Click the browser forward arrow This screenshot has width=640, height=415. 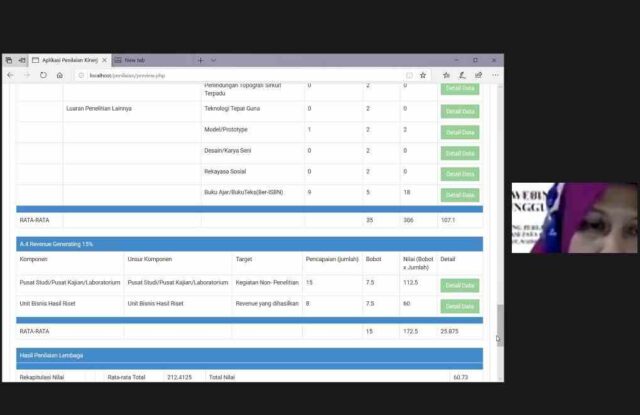[27, 75]
